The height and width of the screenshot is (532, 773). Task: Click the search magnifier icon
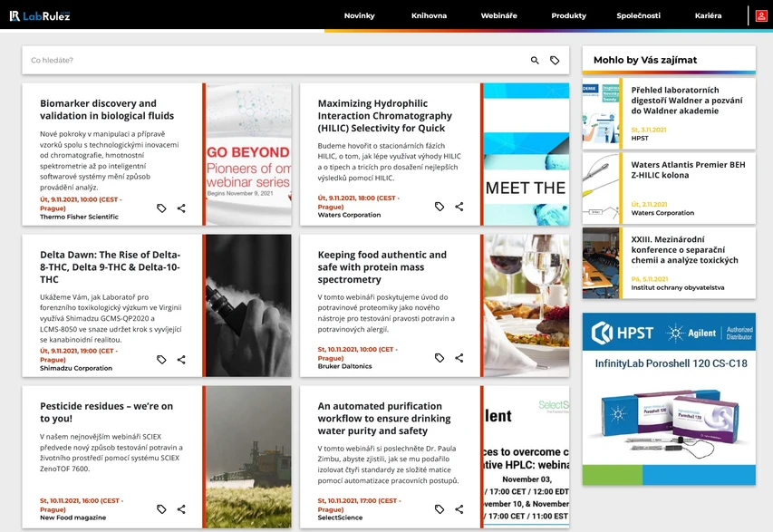(x=535, y=60)
